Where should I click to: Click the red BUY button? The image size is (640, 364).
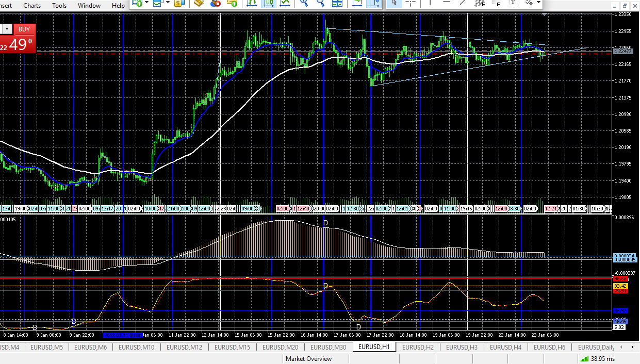(x=24, y=29)
